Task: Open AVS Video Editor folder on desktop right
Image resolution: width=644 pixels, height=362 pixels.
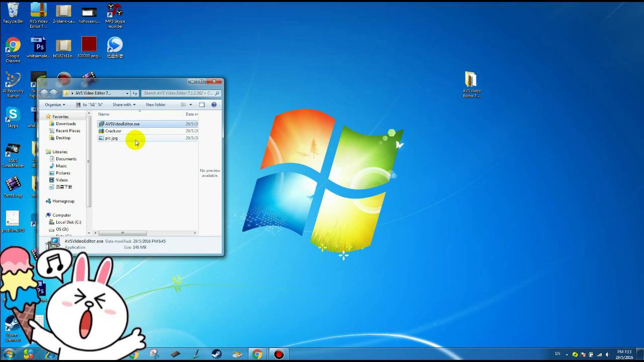Action: click(471, 84)
